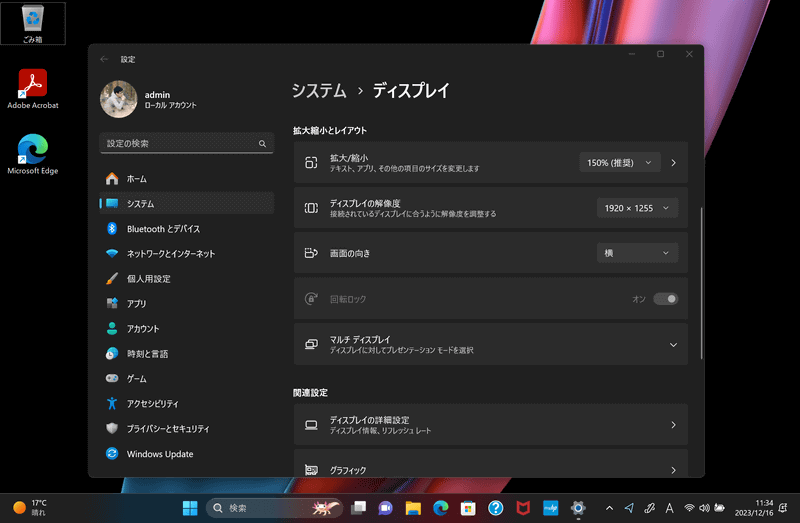
Task: Open the Recycle Bin desktop icon
Action: tap(33, 23)
